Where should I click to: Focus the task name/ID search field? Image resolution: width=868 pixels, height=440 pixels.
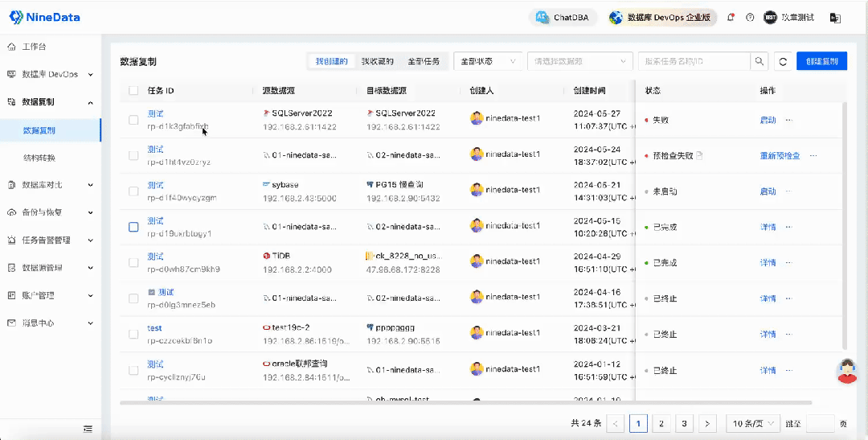tap(694, 61)
